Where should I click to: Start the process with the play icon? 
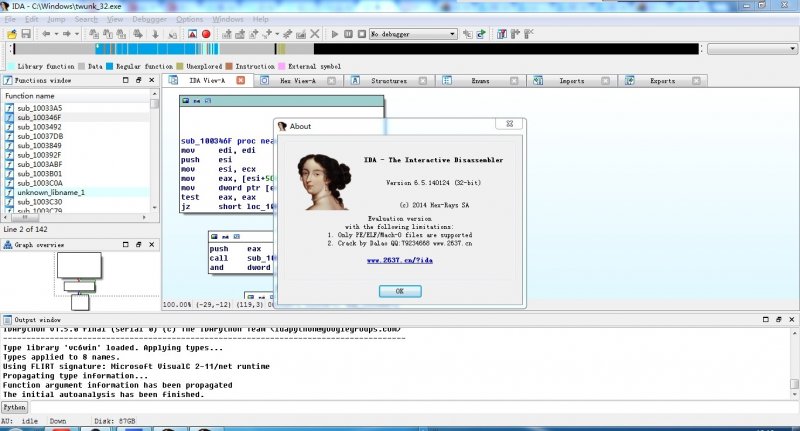click(x=335, y=34)
